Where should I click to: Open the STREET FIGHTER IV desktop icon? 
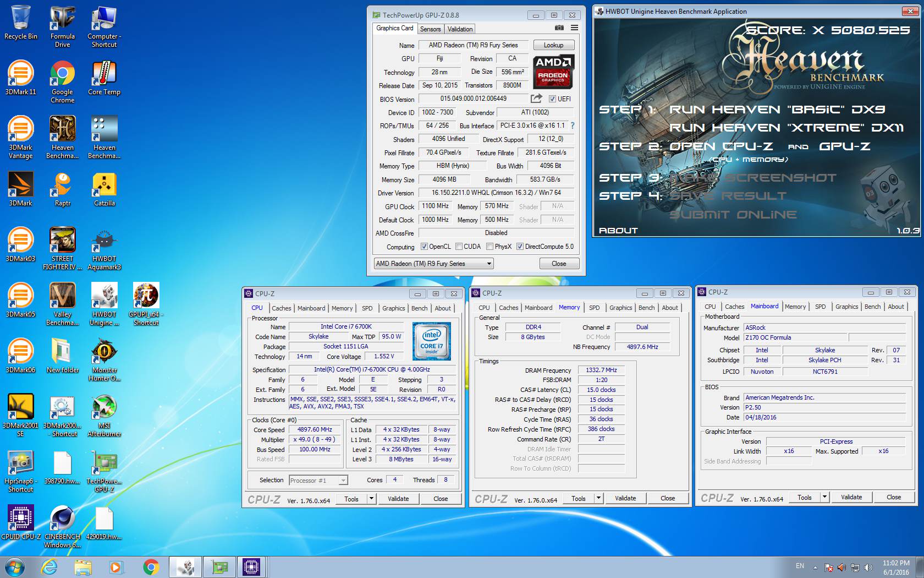coord(62,248)
